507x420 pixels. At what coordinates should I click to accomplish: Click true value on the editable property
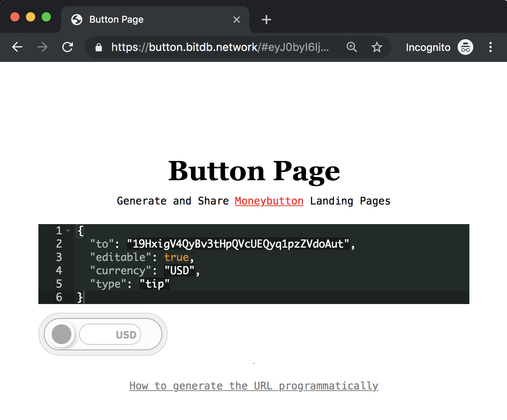click(176, 257)
